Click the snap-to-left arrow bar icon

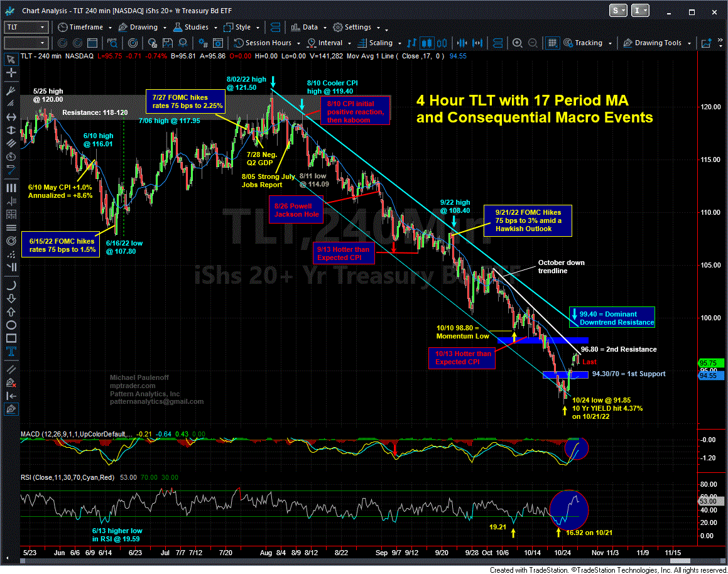[11, 396]
